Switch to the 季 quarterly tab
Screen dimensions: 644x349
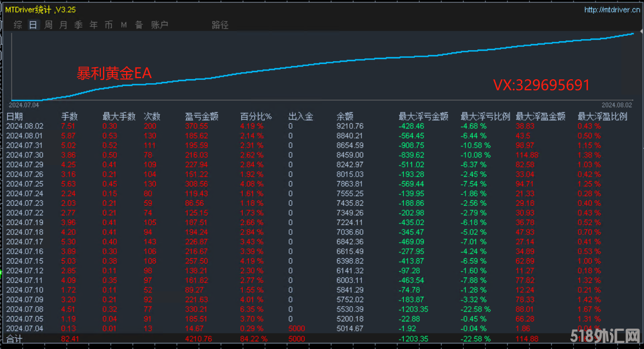point(78,25)
